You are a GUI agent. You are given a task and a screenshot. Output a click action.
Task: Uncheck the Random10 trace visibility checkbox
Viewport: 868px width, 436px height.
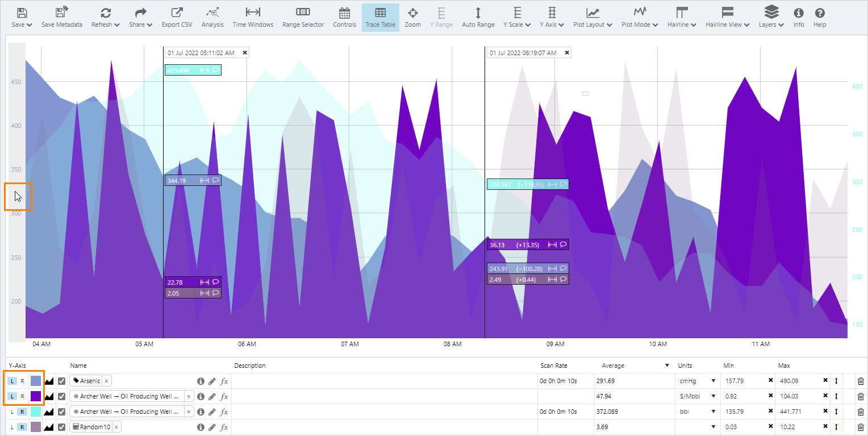tap(62, 427)
